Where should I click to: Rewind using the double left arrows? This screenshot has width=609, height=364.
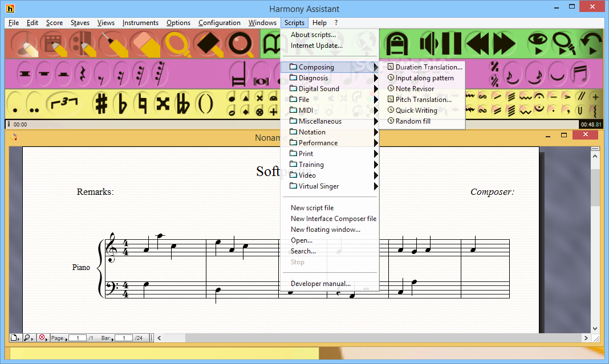tap(478, 43)
